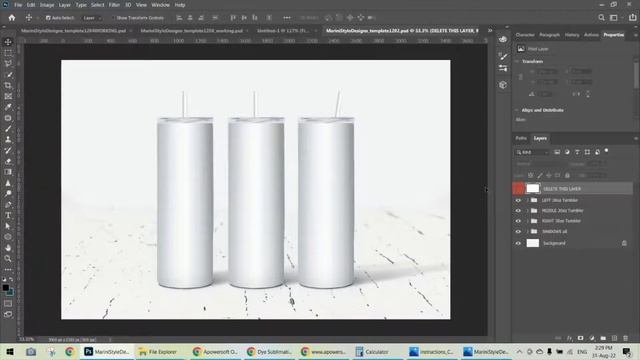Switch to the Character tab
This screenshot has height=360, width=640.
coord(525,35)
